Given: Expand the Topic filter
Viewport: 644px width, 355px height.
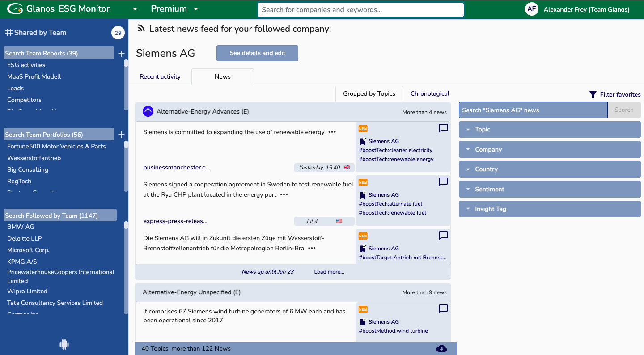Looking at the screenshot, I should coord(550,130).
